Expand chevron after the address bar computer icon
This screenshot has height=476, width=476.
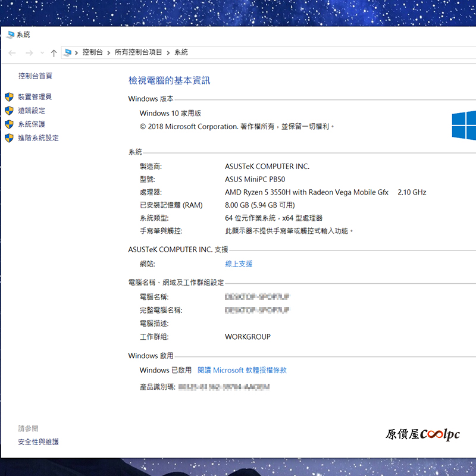pos(77,53)
